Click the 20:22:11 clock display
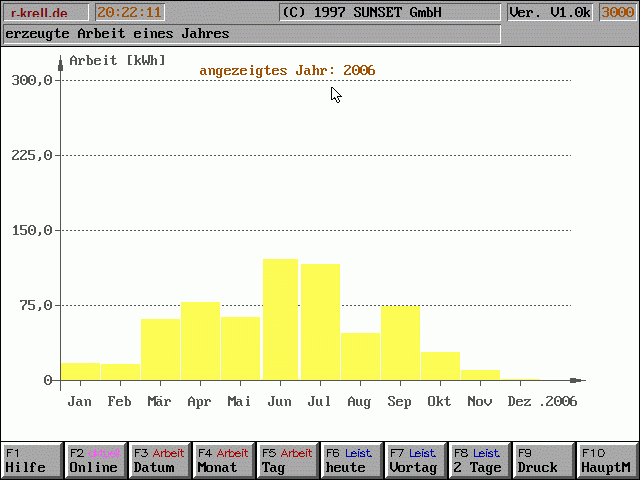Screen dimensions: 640x480 (x=129, y=13)
